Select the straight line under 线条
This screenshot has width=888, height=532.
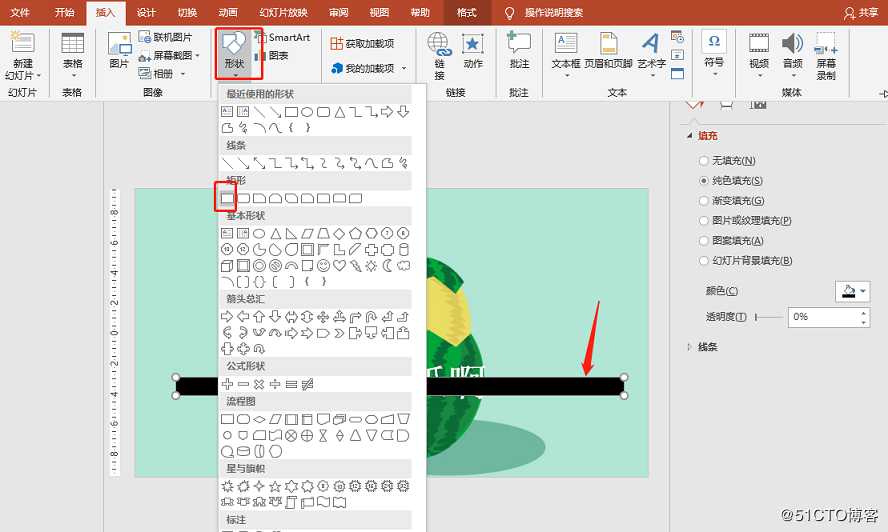(227, 163)
